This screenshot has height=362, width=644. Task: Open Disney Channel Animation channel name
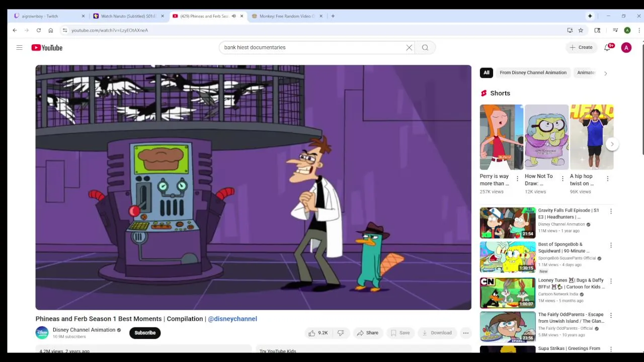pos(84,330)
